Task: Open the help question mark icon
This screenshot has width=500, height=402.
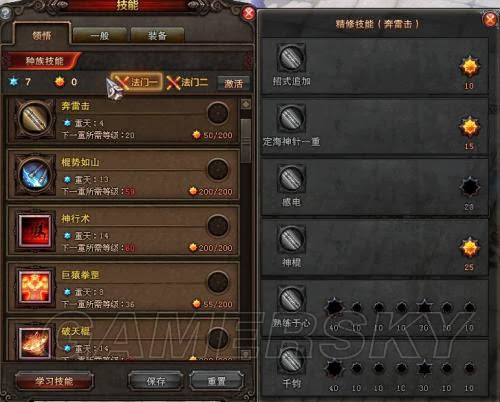Action: 6,12
